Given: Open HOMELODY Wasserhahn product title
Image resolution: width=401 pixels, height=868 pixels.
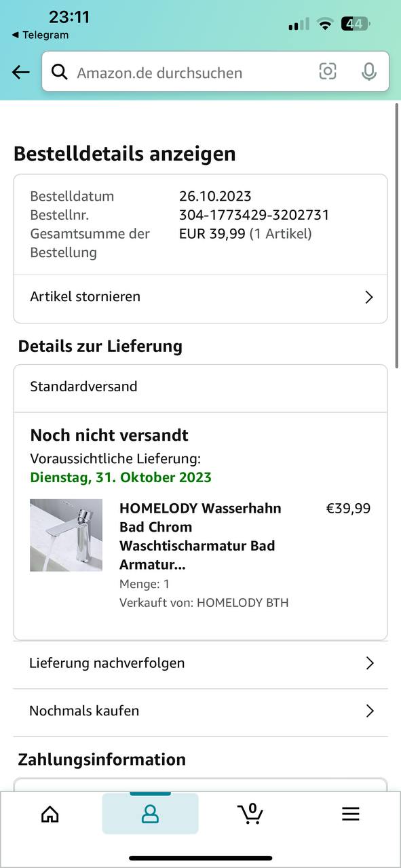Looking at the screenshot, I should [200, 536].
